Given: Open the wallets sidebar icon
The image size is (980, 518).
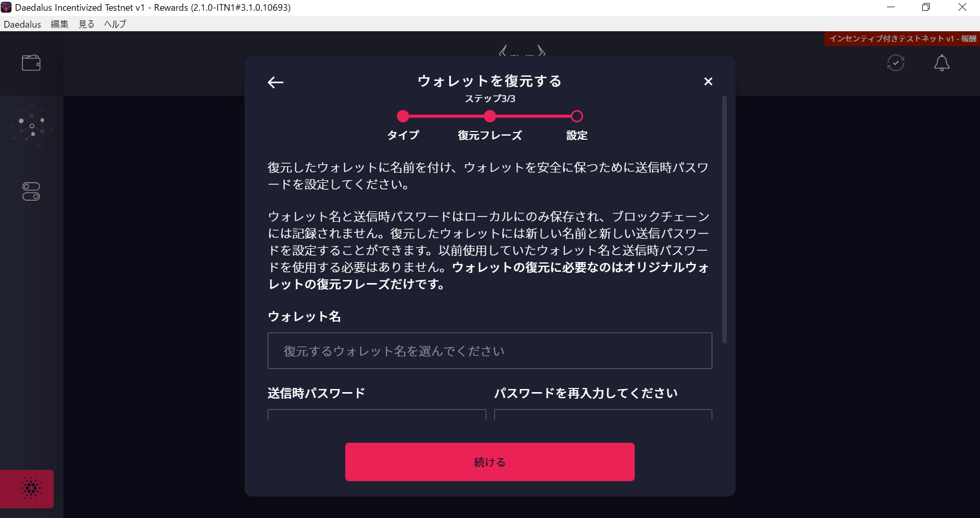Looking at the screenshot, I should point(31,62).
